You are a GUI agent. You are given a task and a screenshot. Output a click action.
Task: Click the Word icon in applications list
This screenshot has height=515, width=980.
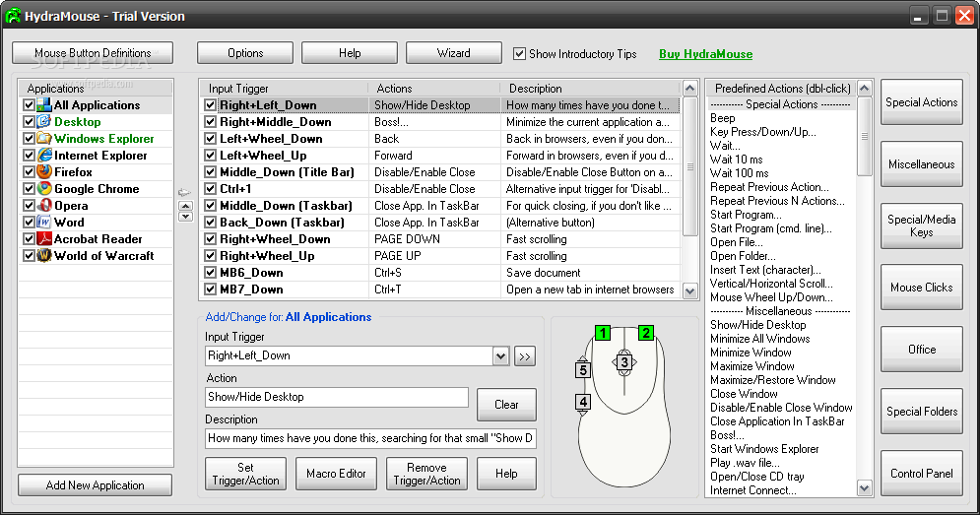click(x=43, y=222)
